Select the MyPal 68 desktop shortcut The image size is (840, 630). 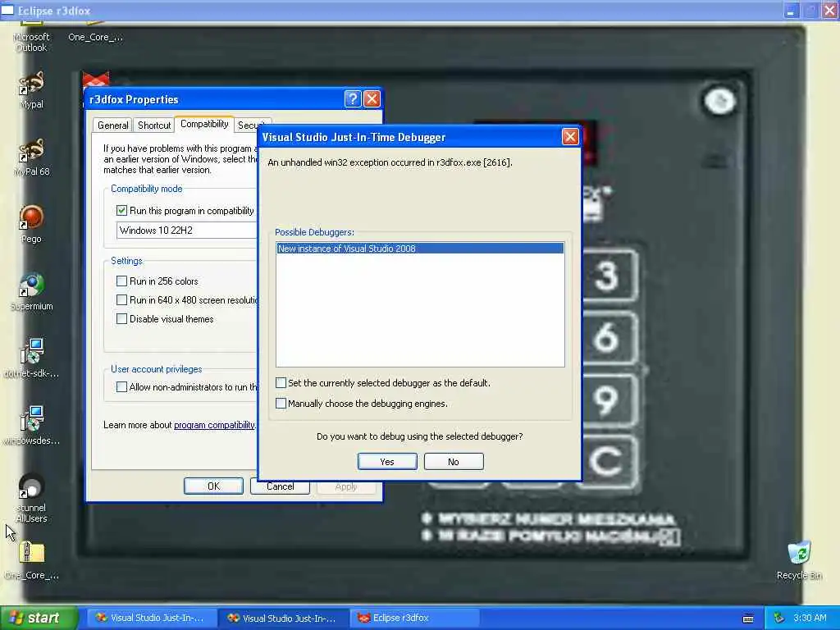click(x=32, y=157)
